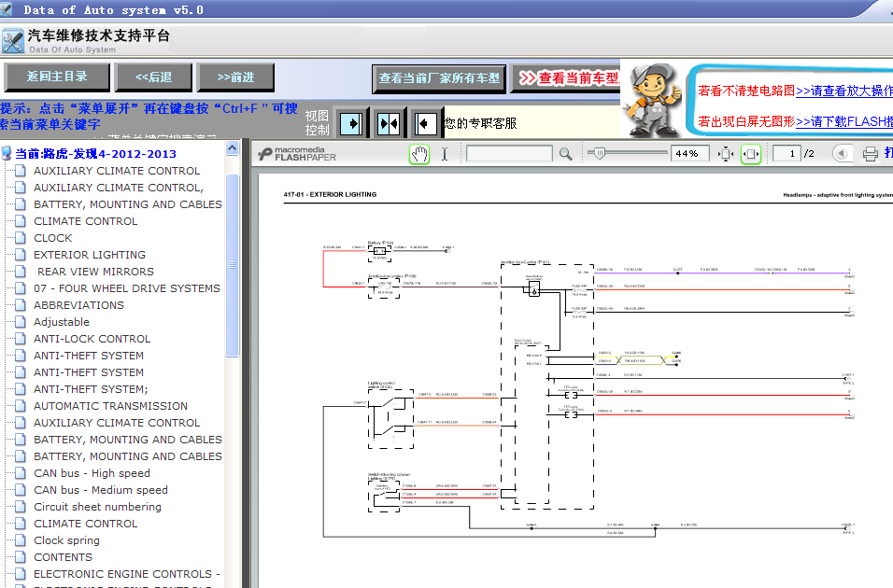Open CAN bus - High speed item

point(92,473)
